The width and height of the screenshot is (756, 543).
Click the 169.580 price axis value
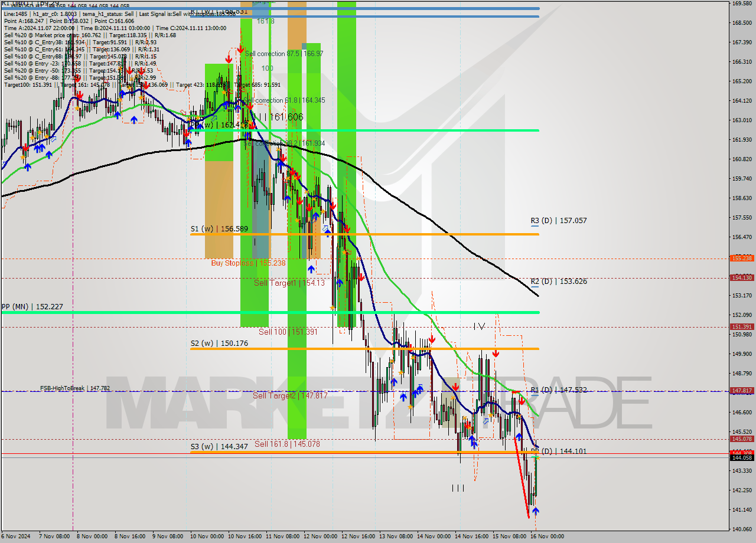pos(742,4)
